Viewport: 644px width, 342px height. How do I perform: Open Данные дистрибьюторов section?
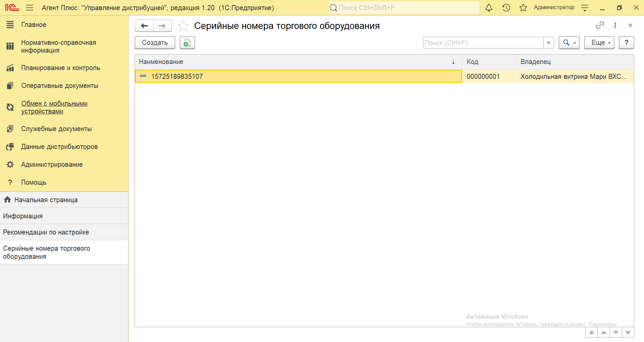pyautogui.click(x=64, y=147)
